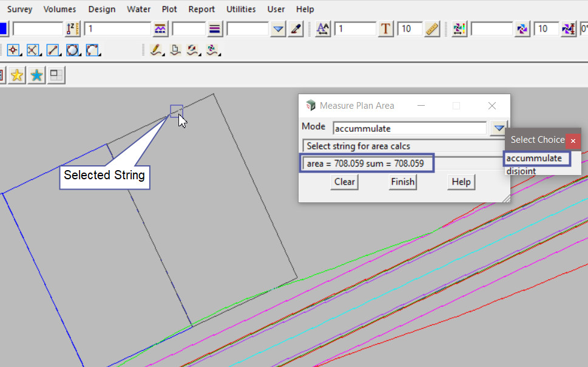
Task: Click the yellow star icon
Action: point(17,75)
